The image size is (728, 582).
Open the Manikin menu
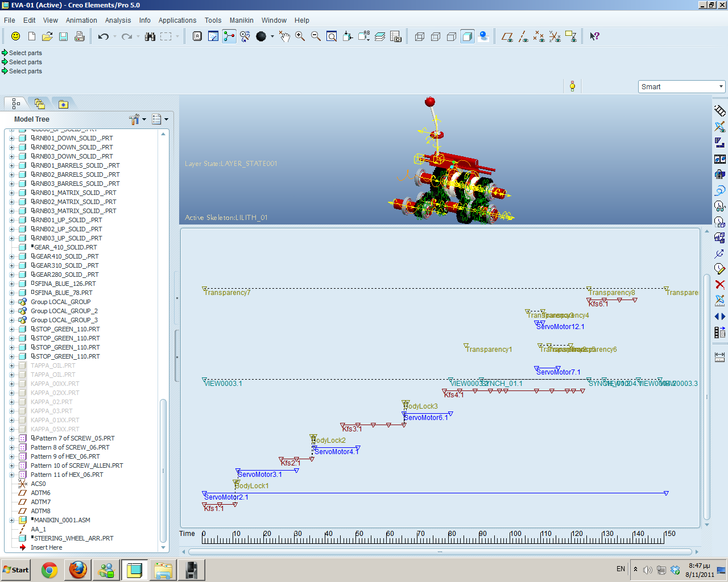click(242, 20)
